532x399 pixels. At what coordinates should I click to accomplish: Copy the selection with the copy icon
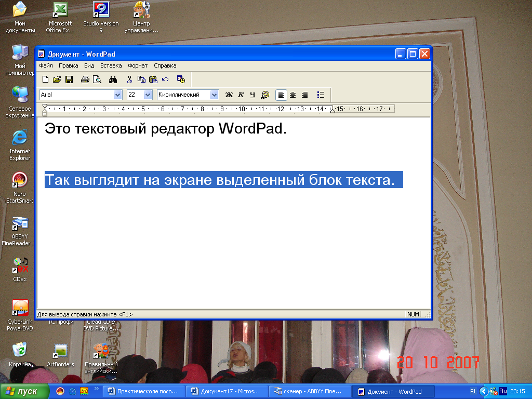click(x=141, y=79)
